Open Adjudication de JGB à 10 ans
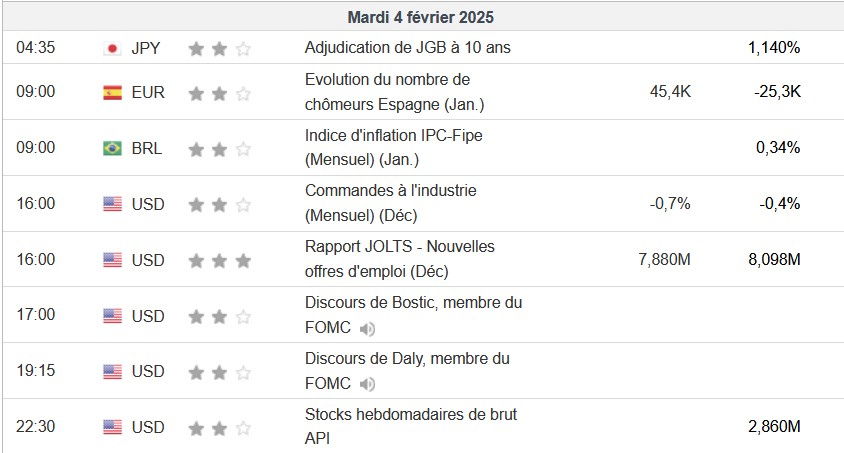Viewport: 844px width, 453px height. point(408,47)
